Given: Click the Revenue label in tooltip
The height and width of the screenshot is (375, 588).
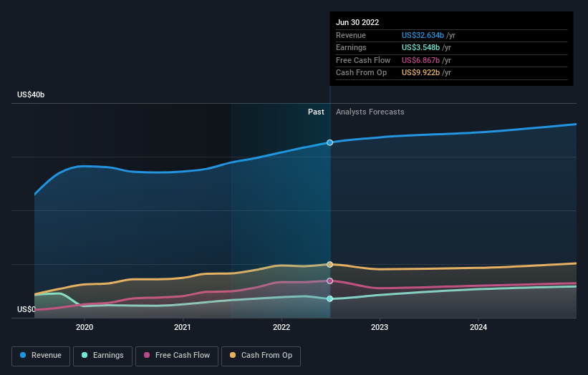Looking at the screenshot, I should [x=351, y=35].
